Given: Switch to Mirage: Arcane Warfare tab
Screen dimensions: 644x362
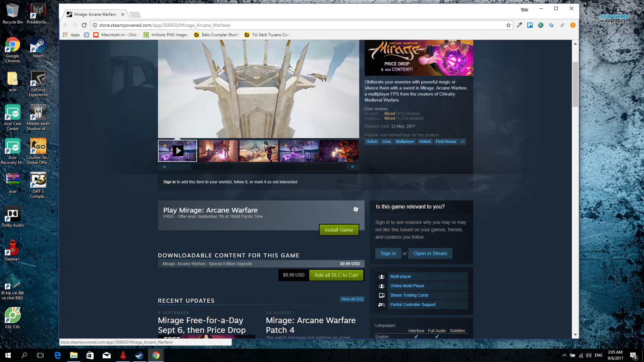Looking at the screenshot, I should 94,14.
